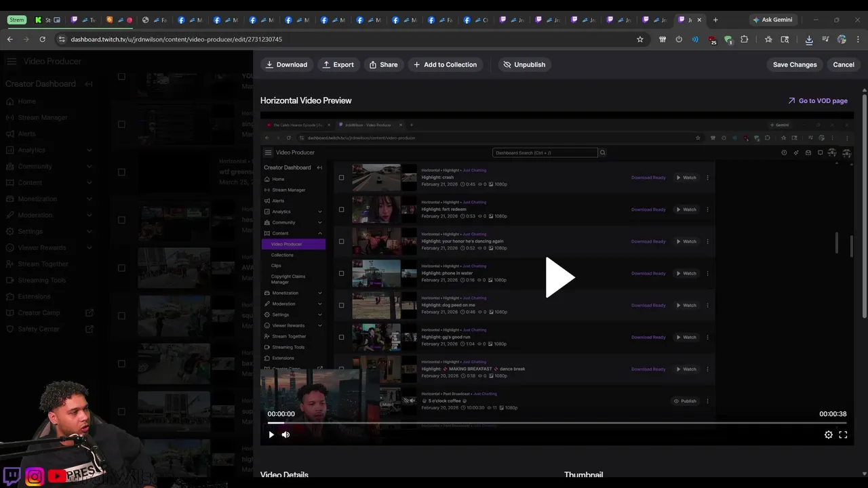The height and width of the screenshot is (488, 868).
Task: Click the power button extension icon
Action: [679, 39]
